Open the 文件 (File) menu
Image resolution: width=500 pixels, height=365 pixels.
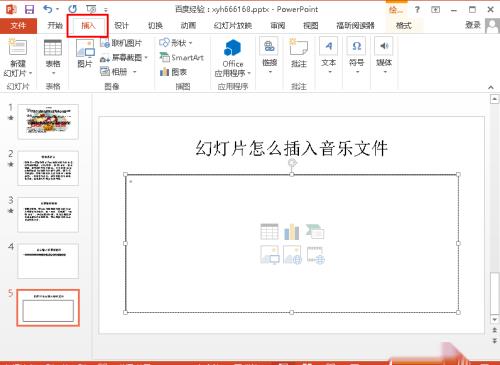point(18,26)
